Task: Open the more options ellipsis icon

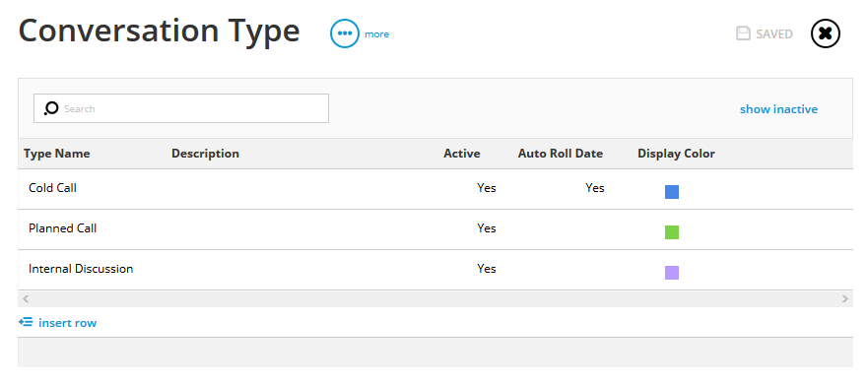Action: (x=344, y=33)
